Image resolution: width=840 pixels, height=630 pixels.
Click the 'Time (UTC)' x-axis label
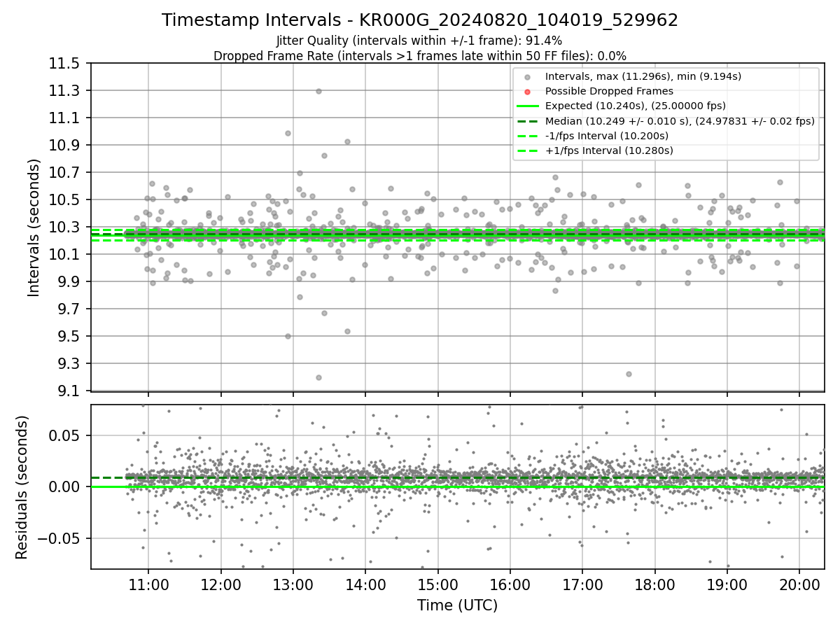tap(458, 605)
